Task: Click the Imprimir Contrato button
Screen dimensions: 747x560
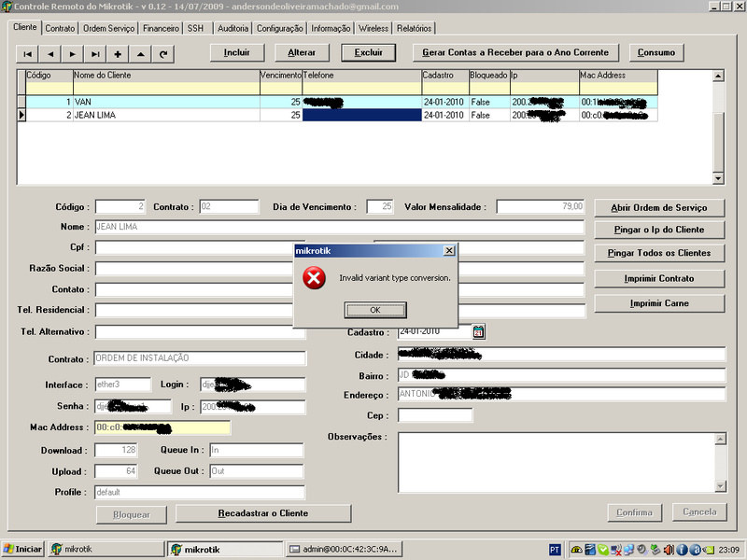Action: 659,278
